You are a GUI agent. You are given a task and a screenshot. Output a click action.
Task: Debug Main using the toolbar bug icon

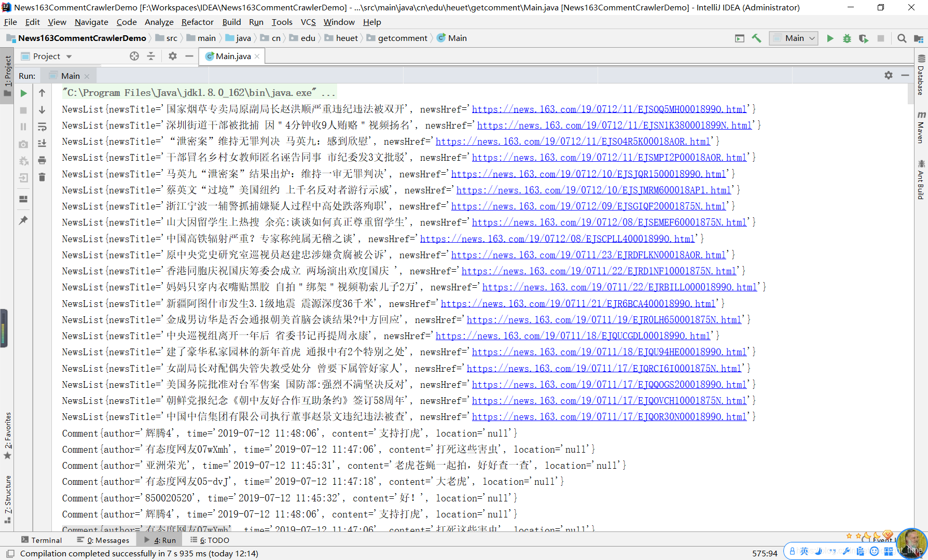pos(847,38)
